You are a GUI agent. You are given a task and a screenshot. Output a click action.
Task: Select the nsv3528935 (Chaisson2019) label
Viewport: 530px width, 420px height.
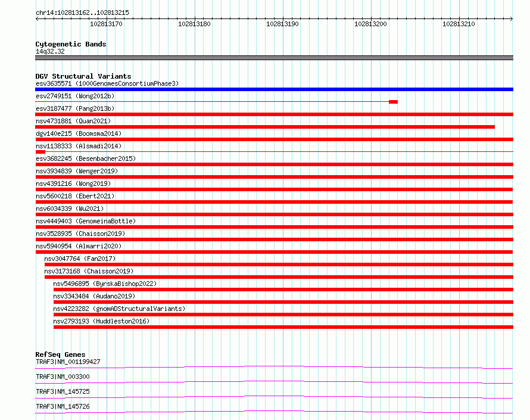point(80,234)
